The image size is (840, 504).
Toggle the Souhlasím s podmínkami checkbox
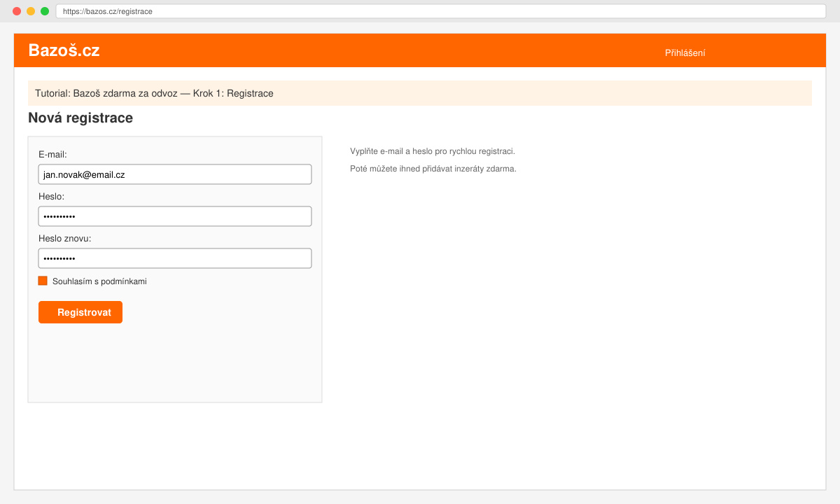(43, 281)
